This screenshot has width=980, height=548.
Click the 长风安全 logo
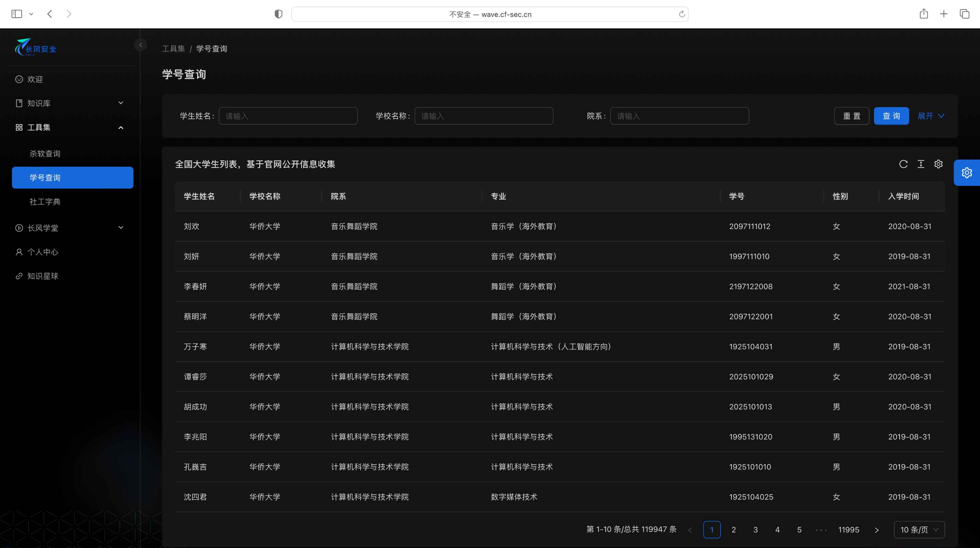click(x=36, y=47)
